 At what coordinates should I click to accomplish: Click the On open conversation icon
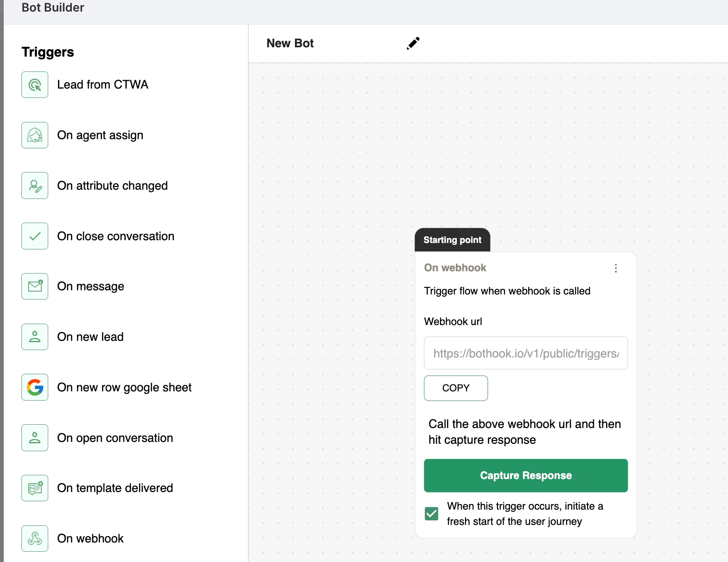(x=35, y=438)
